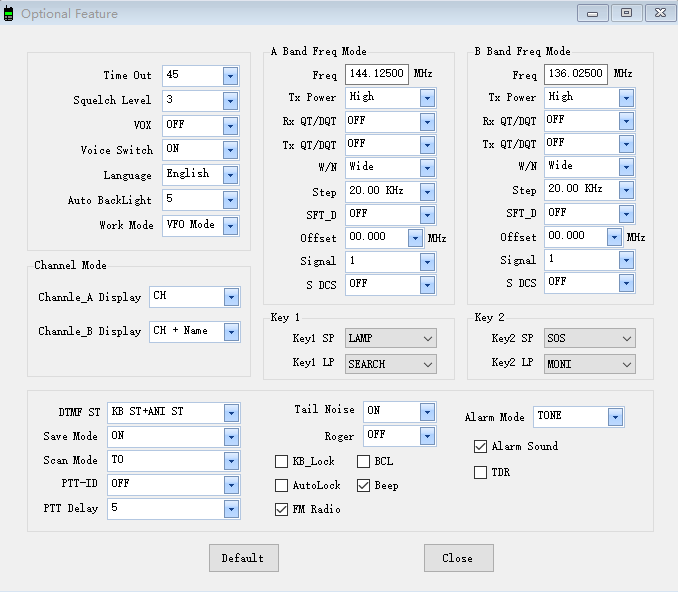The height and width of the screenshot is (592, 678).
Task: Click the B Band Freq input field
Action: (x=576, y=75)
